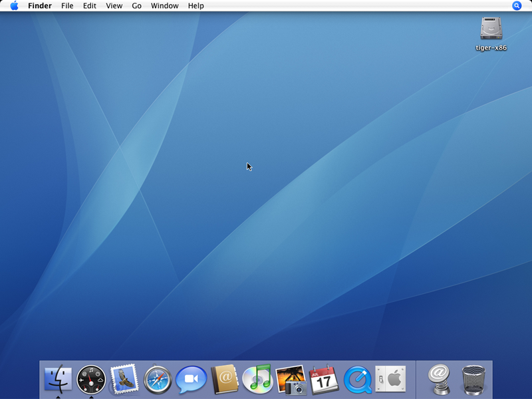Click the Window menu

pyautogui.click(x=164, y=6)
